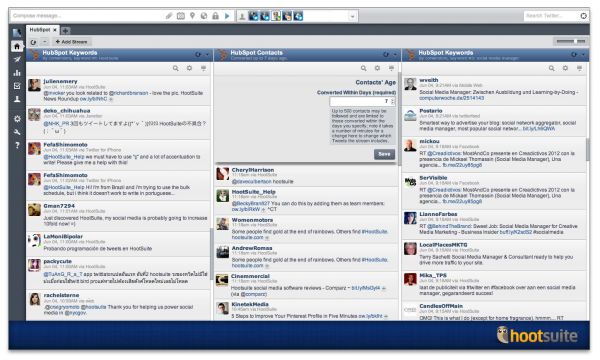Click the blue send arrow icon

tap(227, 16)
